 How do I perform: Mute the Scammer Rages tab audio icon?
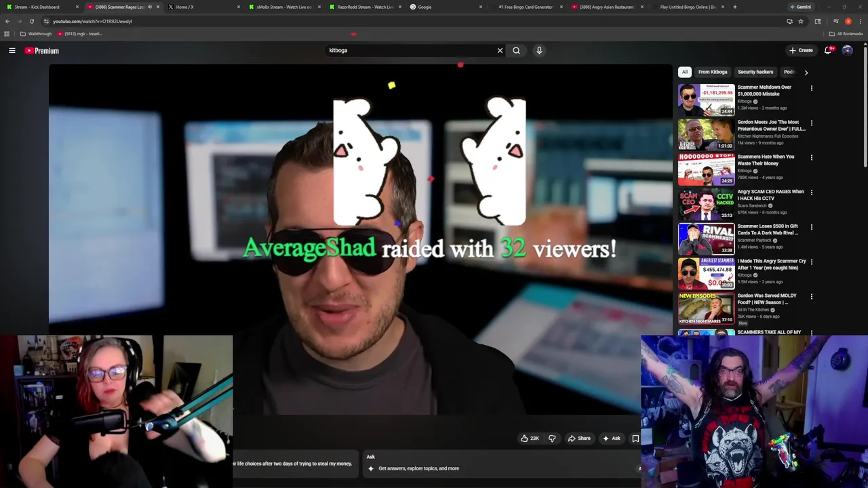point(149,7)
